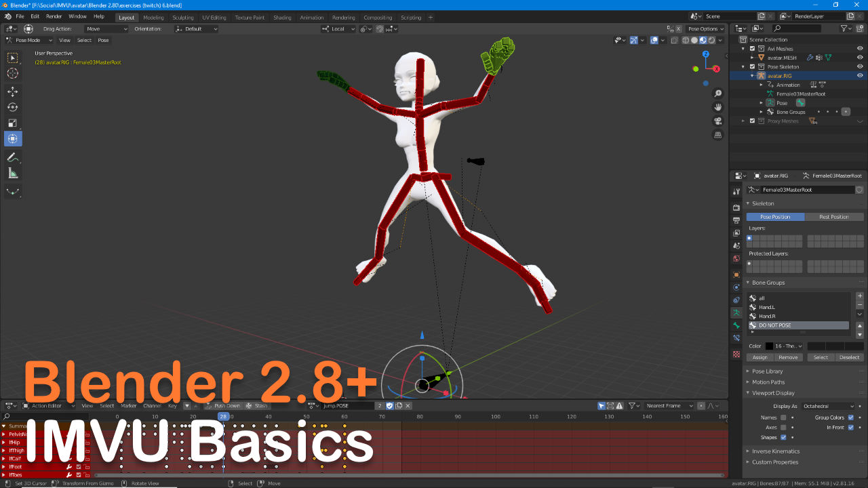Switch to wireframe viewport shading
Image resolution: width=868 pixels, height=488 pixels.
pos(686,40)
